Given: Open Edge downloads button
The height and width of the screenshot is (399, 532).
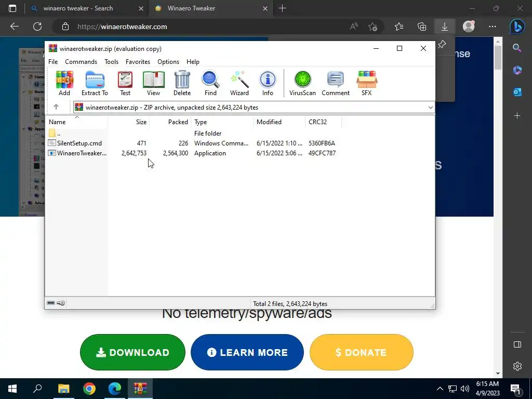Looking at the screenshot, I should coord(445,27).
